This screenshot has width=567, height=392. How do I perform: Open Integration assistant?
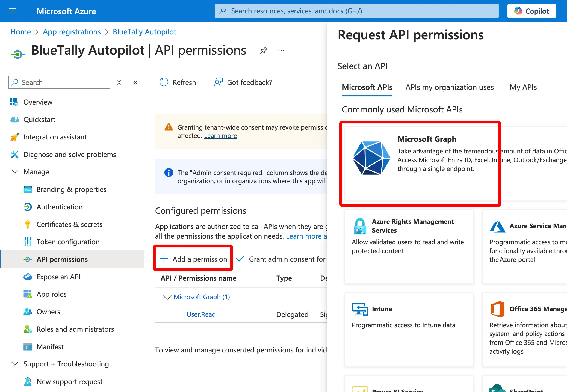coord(55,137)
